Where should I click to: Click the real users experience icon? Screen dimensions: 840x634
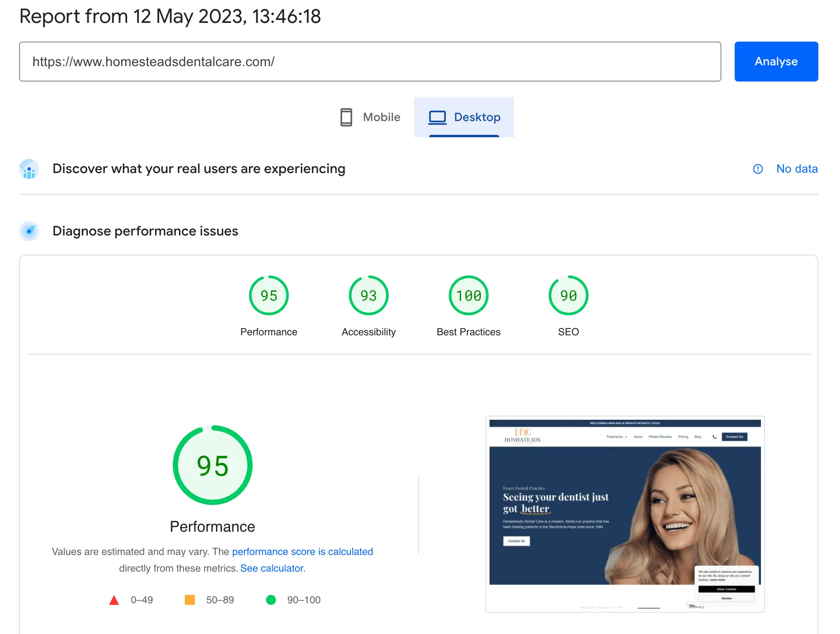click(x=29, y=169)
